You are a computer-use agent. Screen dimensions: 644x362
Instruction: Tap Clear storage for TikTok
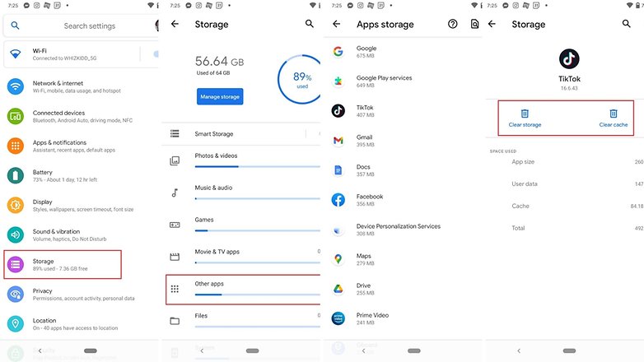pyautogui.click(x=525, y=118)
